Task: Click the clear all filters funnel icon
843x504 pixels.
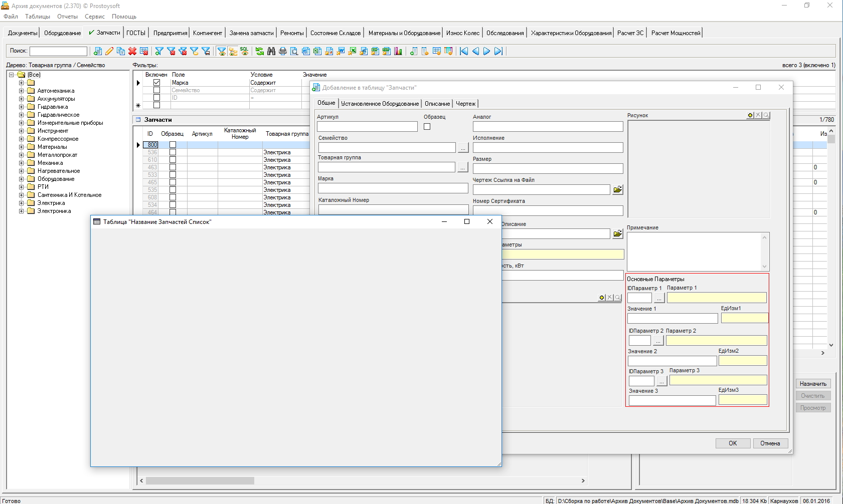Action: (183, 51)
